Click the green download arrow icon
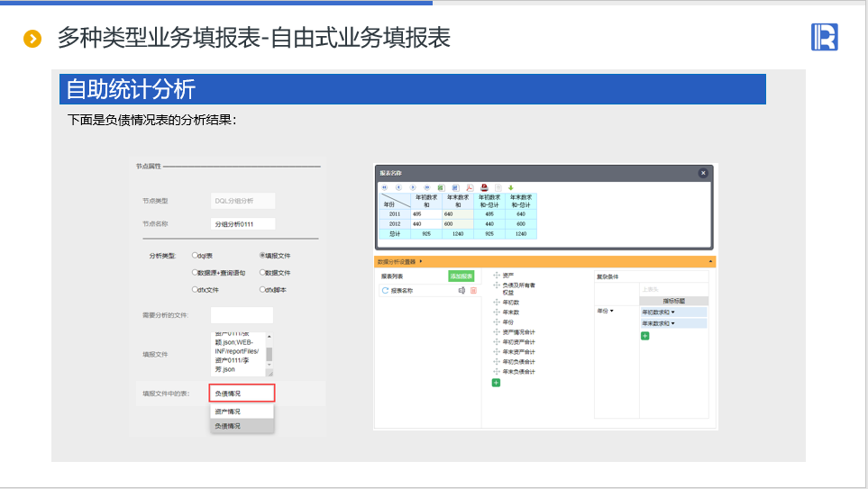Image resolution: width=868 pixels, height=489 pixels. tap(510, 187)
